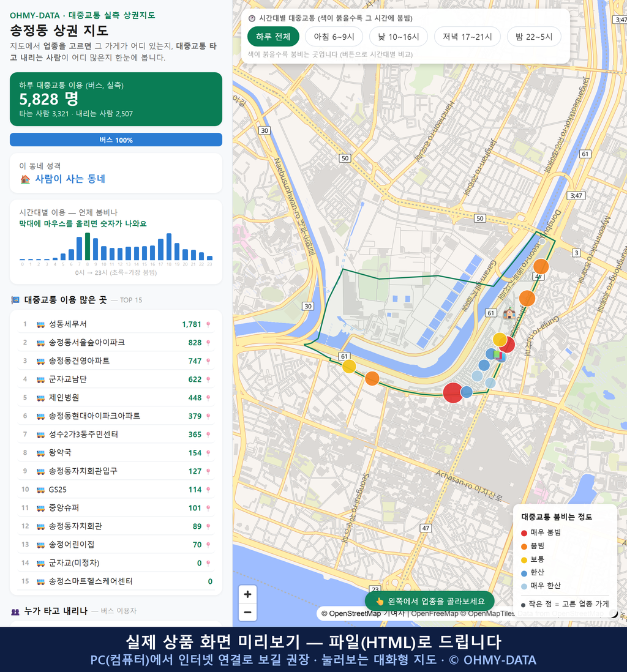Select the 송정동자치회관입구 list row
Image resolution: width=627 pixels, height=672 pixels.
point(116,471)
